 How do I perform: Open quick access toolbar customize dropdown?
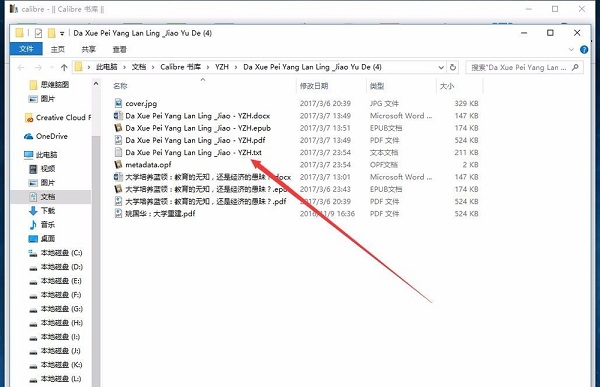62,34
